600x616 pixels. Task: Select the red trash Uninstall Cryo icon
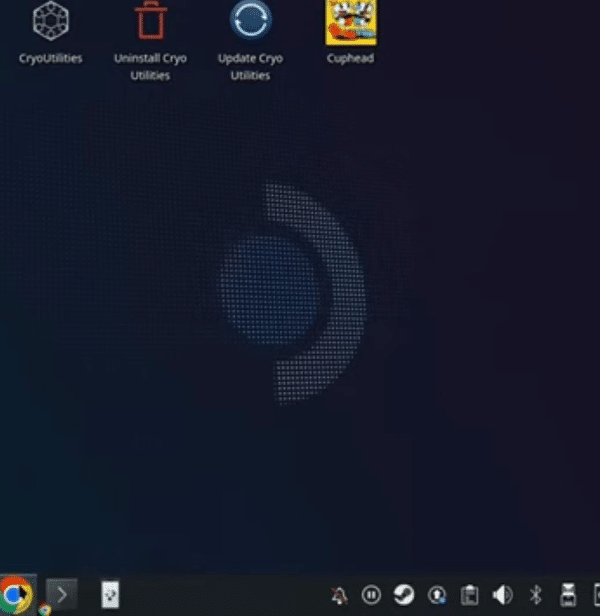point(150,20)
